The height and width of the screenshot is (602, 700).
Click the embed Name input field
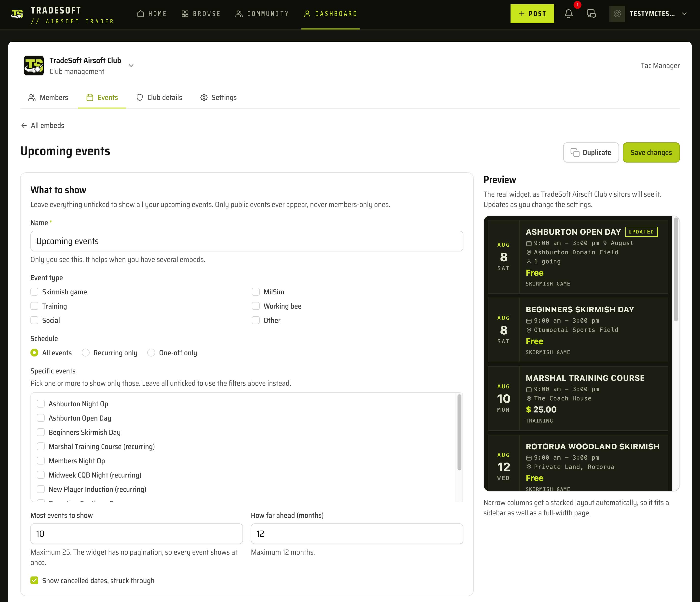(x=247, y=241)
